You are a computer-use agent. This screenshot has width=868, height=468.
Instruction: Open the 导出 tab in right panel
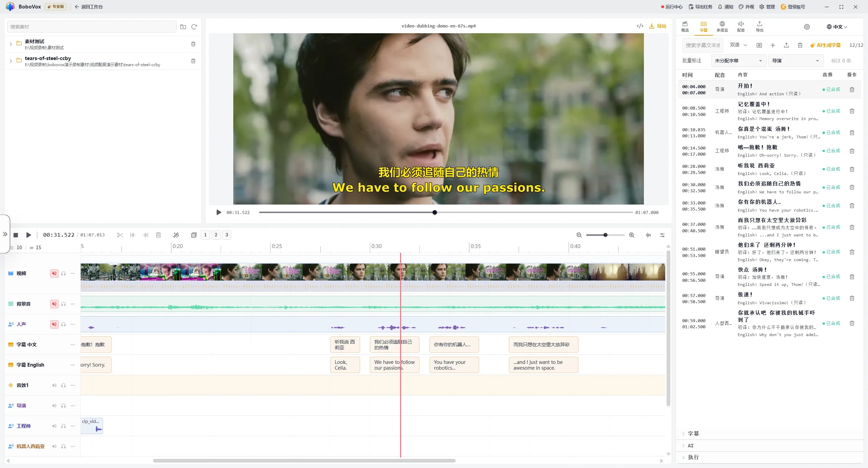759,27
